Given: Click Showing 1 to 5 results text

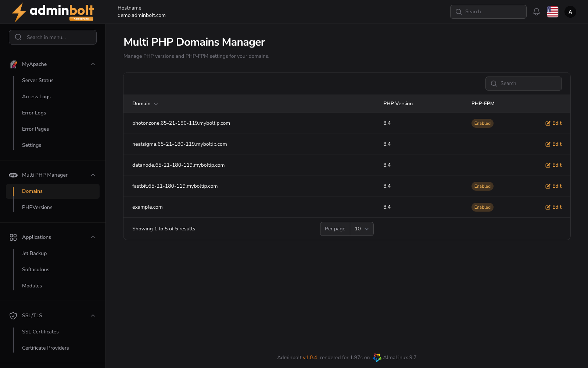Looking at the screenshot, I should [x=164, y=229].
